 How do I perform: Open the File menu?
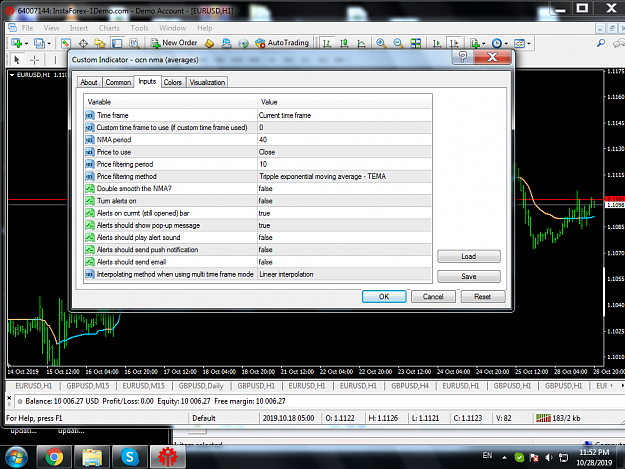tap(27, 28)
